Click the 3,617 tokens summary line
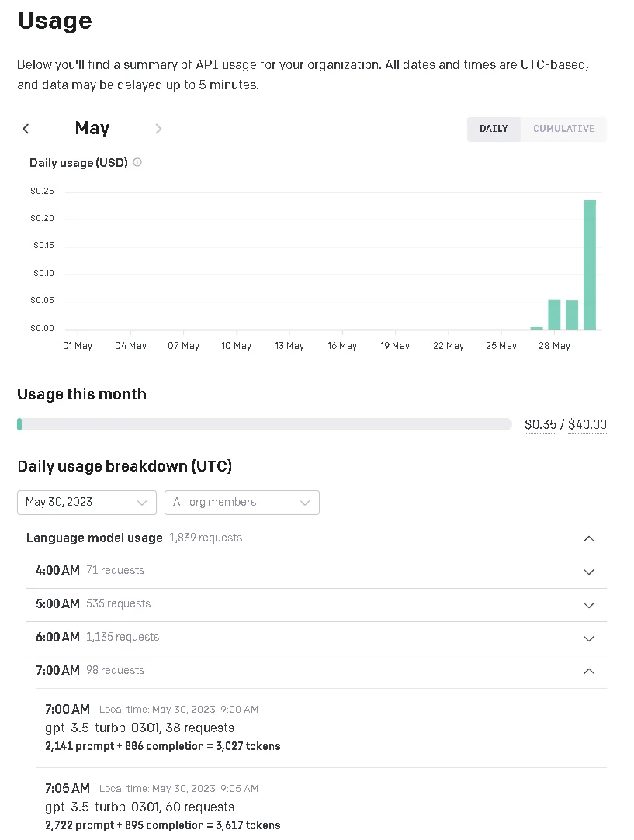Viewport: 634px width, 840px height. 163,825
